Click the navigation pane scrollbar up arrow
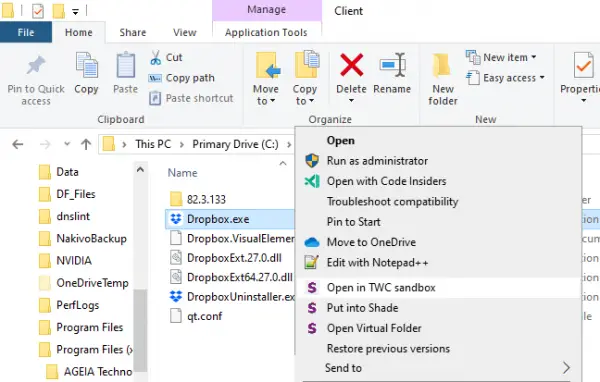This screenshot has height=382, width=600. click(140, 170)
